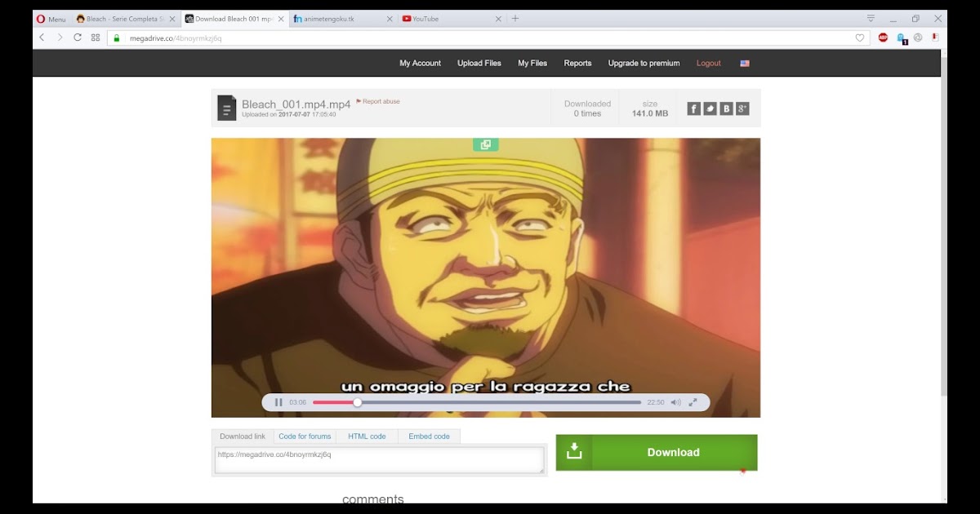Select the Embed code tab
The height and width of the screenshot is (514, 980).
tap(430, 436)
